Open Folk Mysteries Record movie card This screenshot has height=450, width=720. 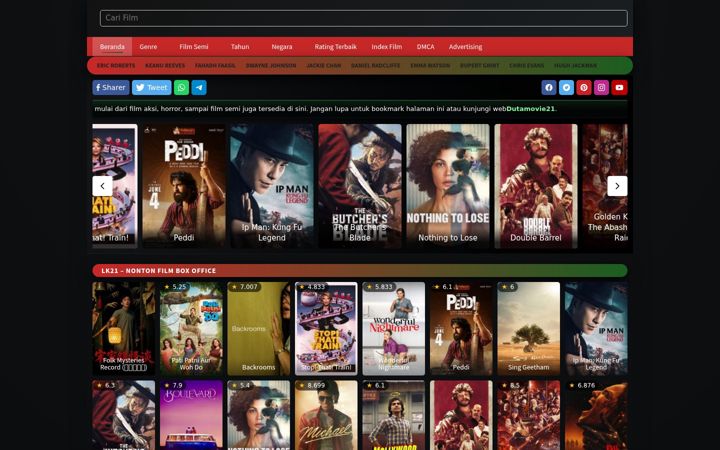tap(124, 329)
